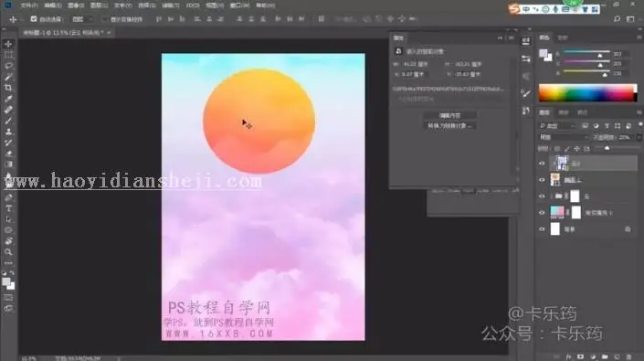Toggle the Auto-Select checkbox

click(34, 19)
